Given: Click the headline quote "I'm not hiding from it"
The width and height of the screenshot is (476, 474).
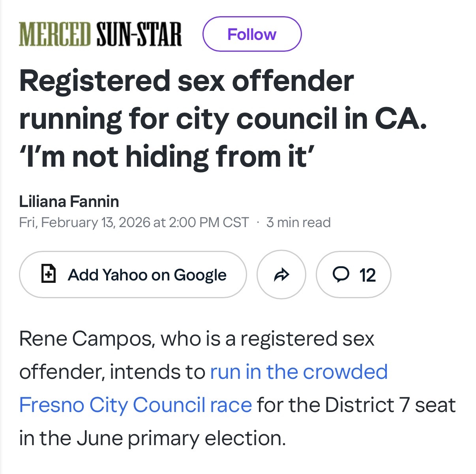Looking at the screenshot, I should 166,156.
